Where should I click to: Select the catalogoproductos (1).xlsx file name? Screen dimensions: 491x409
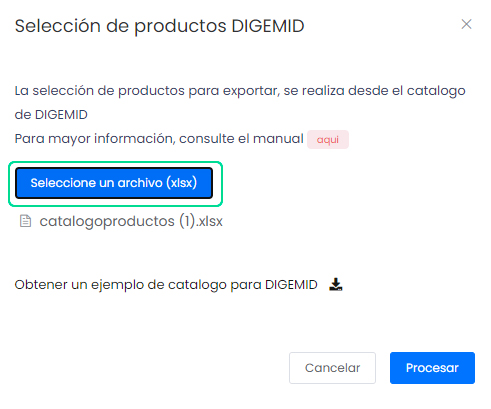[x=131, y=221]
